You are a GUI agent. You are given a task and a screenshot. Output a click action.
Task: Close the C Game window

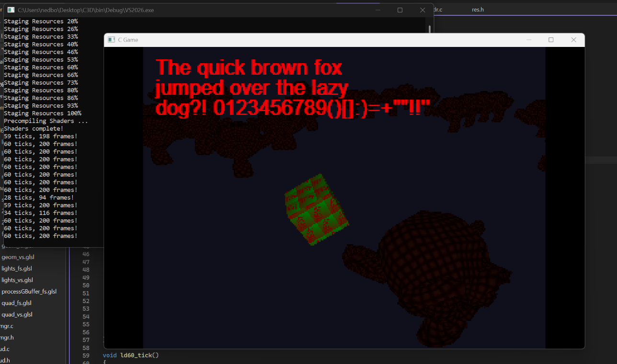pyautogui.click(x=573, y=40)
